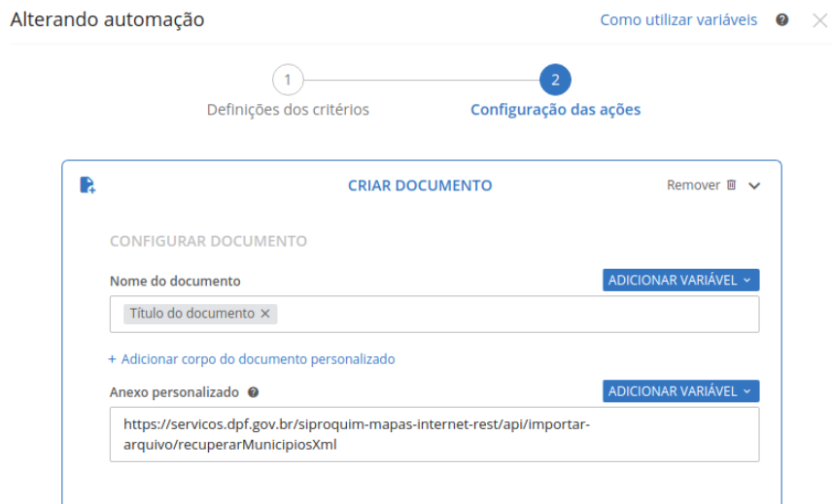Remove the Título do documento tag
The image size is (832, 504).
(x=265, y=314)
